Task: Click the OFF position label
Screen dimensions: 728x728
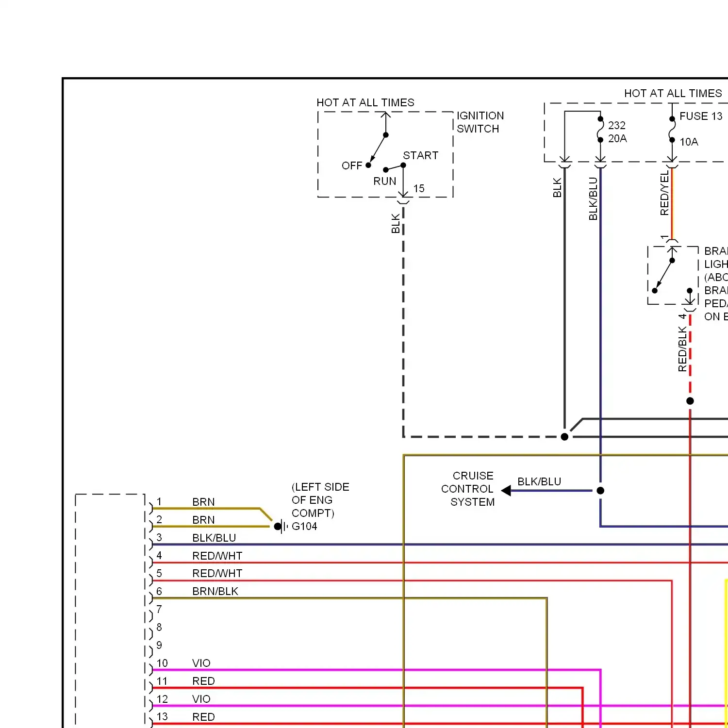Action: click(352, 166)
